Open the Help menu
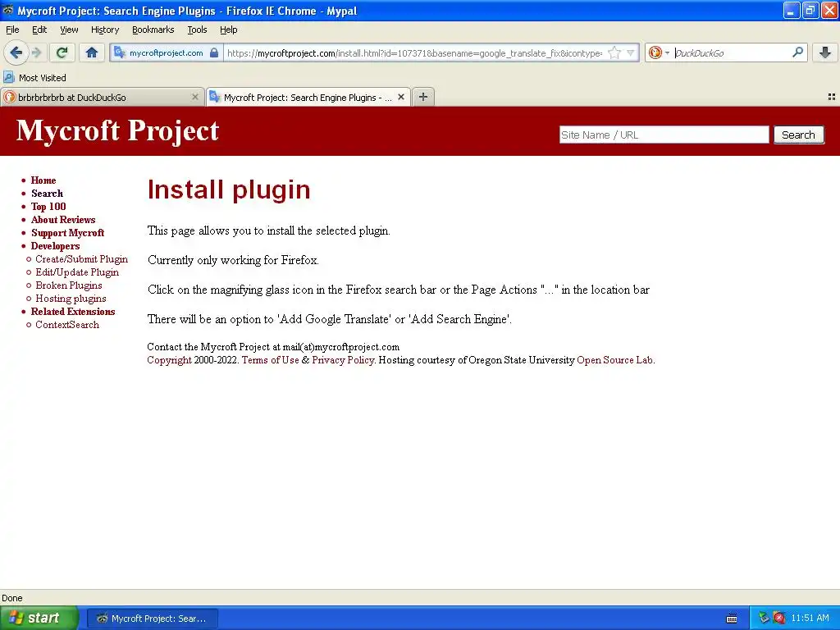840x630 pixels. click(x=229, y=30)
